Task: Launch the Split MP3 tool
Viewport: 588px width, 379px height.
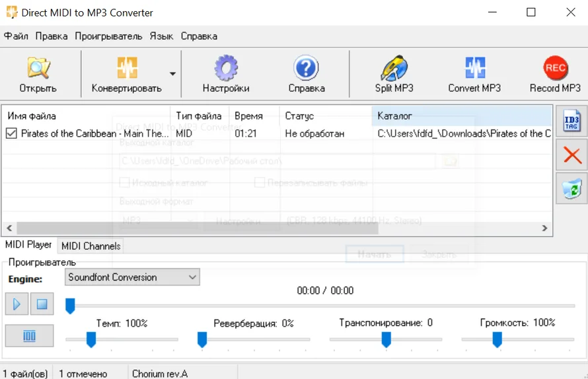Action: click(394, 74)
